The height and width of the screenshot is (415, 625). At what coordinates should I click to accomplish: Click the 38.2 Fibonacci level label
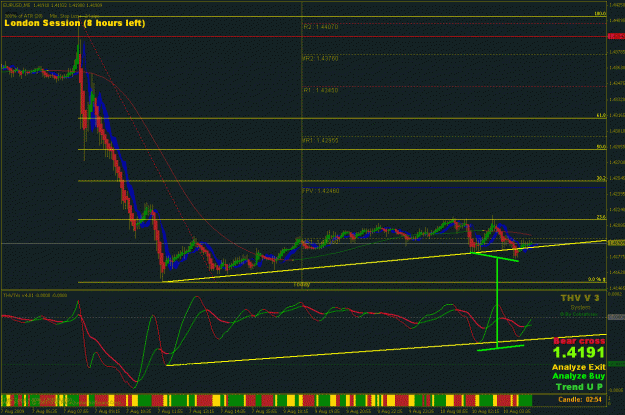[601, 179]
